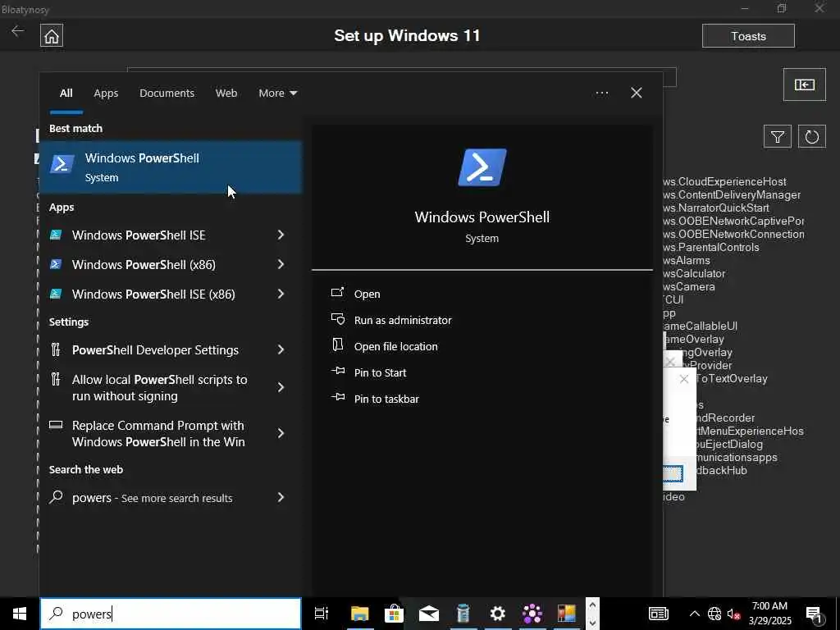The image size is (840, 630).
Task: Collapse panel with the sidebar arrow icon
Action: pyautogui.click(x=804, y=84)
